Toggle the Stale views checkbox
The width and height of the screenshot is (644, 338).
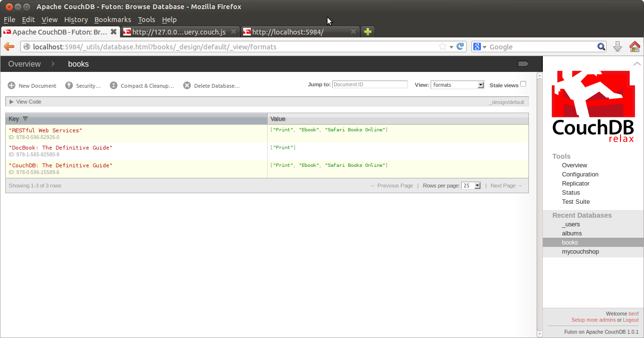(523, 84)
